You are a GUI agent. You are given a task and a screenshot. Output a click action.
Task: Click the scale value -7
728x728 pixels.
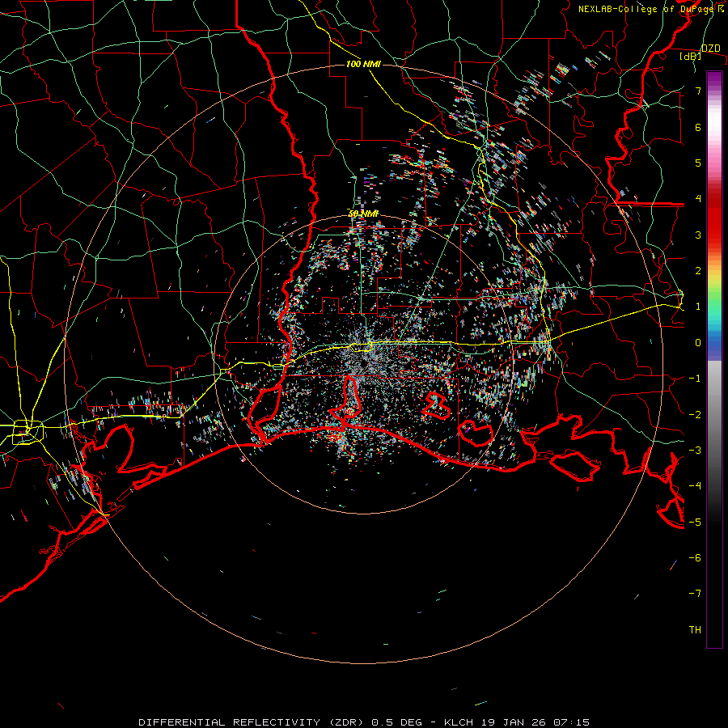pos(695,594)
